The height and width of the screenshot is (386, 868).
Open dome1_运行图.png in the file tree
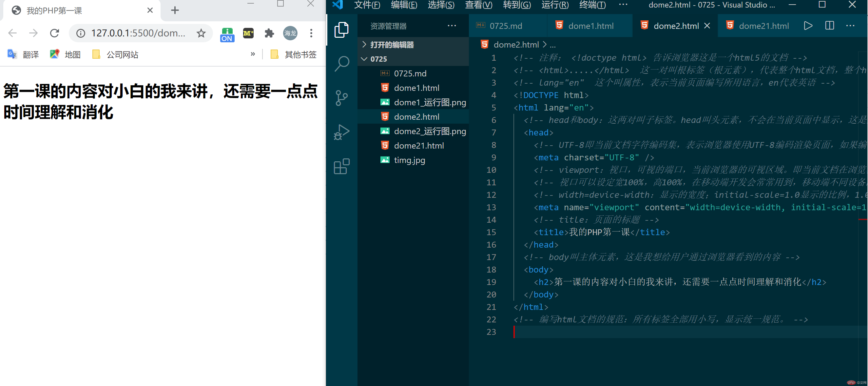(413, 102)
